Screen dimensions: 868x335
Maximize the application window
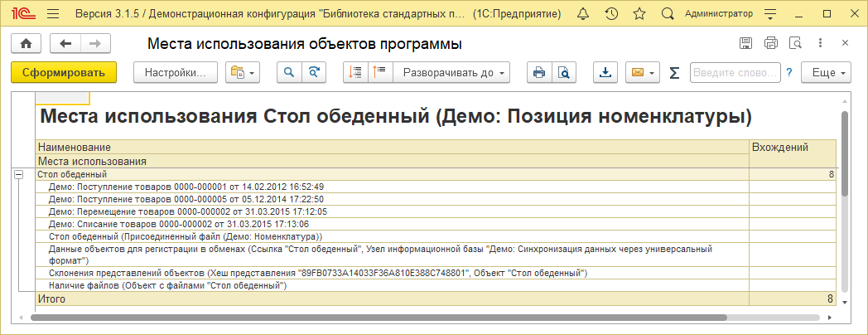pos(827,14)
